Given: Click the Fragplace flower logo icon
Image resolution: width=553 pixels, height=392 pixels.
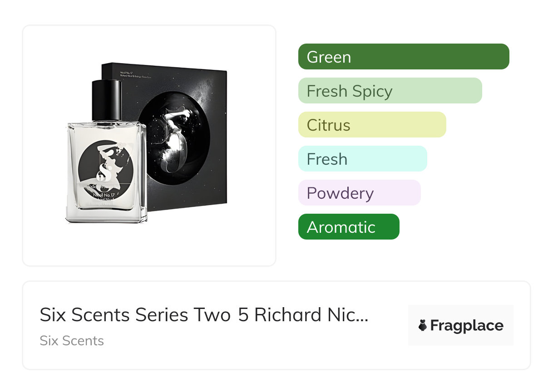Looking at the screenshot, I should [x=423, y=325].
